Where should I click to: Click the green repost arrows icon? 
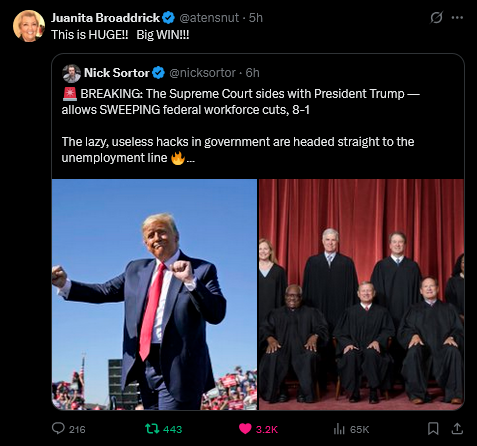152,429
